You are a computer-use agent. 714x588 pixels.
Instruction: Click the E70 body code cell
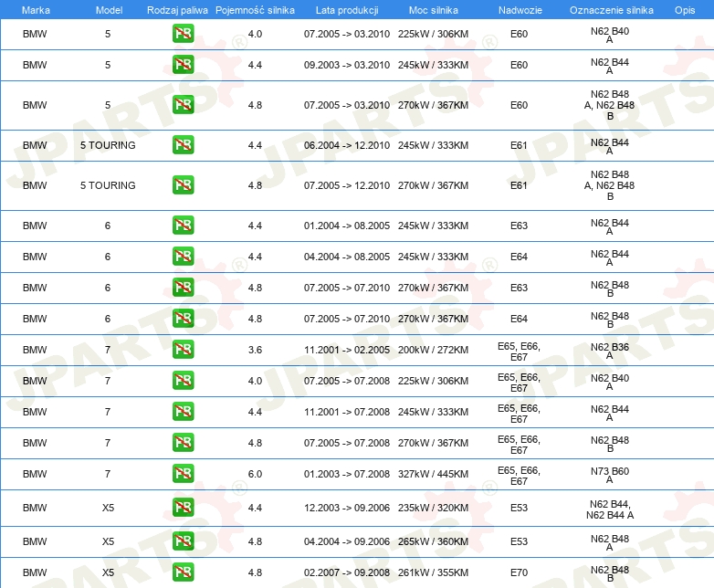519,572
